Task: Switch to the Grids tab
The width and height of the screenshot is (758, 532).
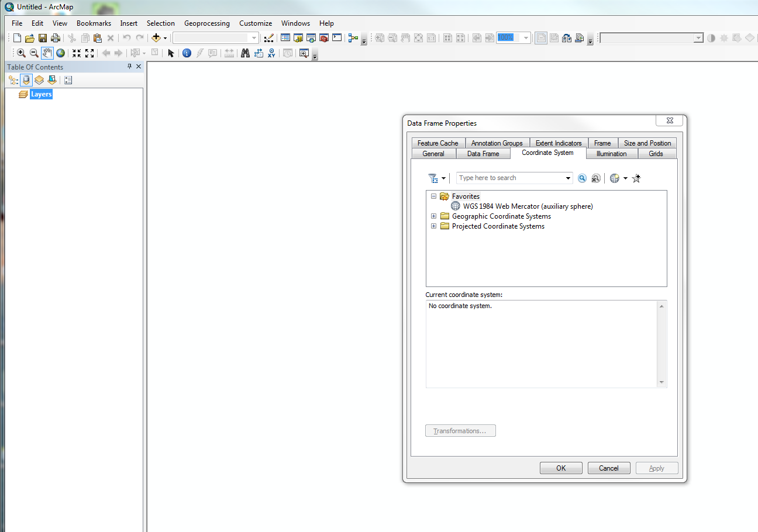Action: point(656,154)
